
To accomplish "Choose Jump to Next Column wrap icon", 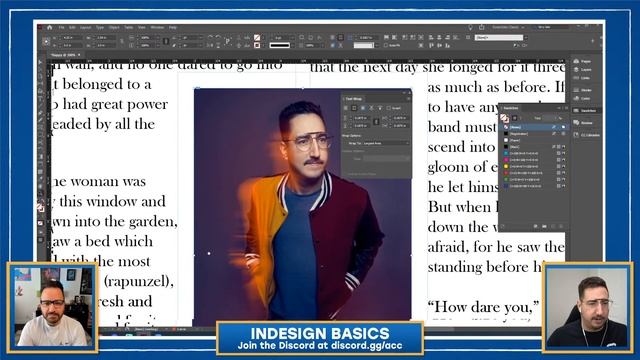I will 380,108.
